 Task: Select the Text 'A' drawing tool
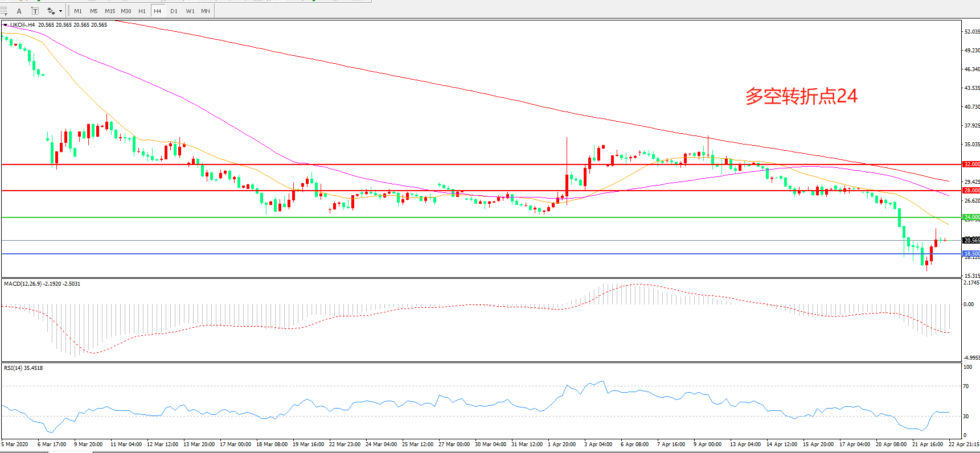[19, 11]
